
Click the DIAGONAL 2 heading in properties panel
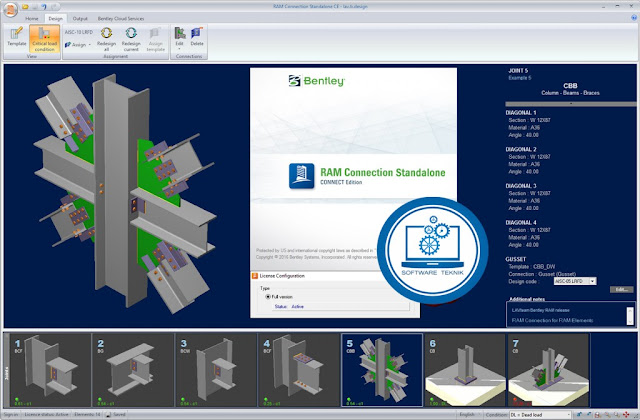coord(521,149)
